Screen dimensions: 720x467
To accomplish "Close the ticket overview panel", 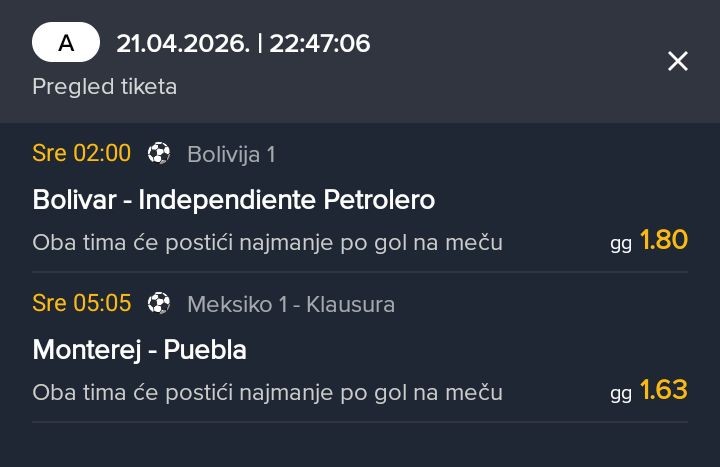I will click(678, 61).
